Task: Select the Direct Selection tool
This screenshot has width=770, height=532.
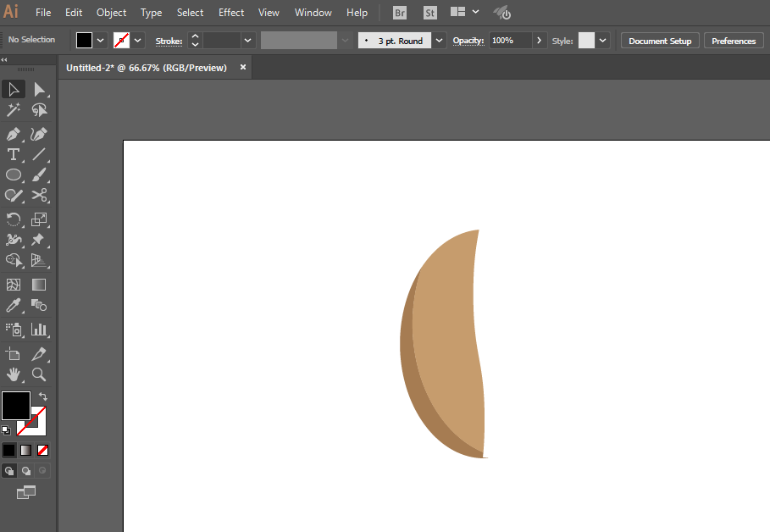Action: 39,90
